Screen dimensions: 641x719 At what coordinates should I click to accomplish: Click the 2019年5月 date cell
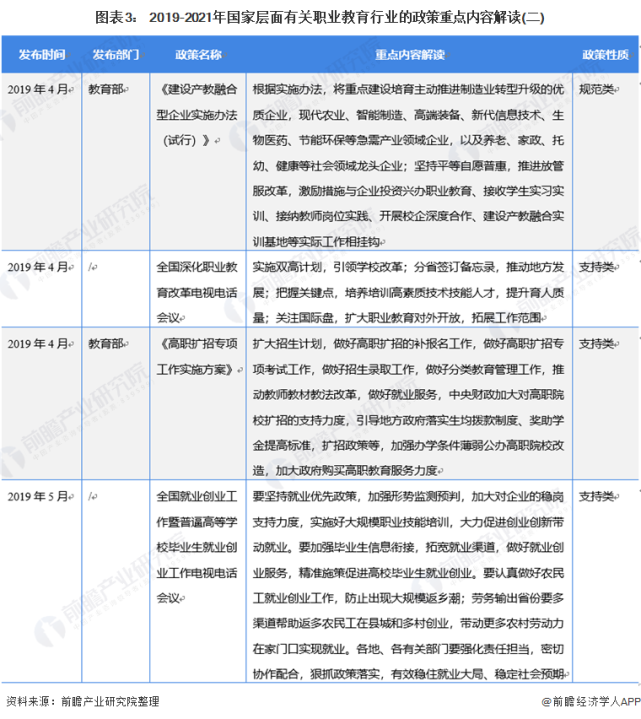38,496
